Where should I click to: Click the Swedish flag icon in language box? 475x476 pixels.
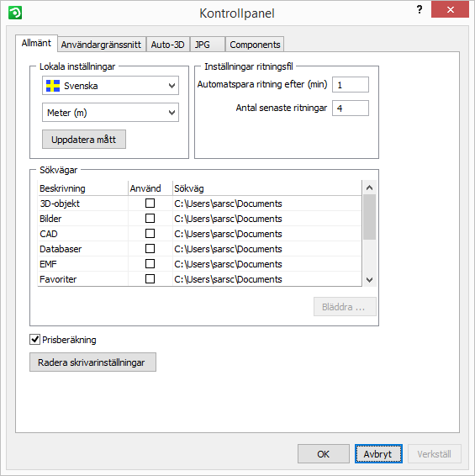click(53, 86)
